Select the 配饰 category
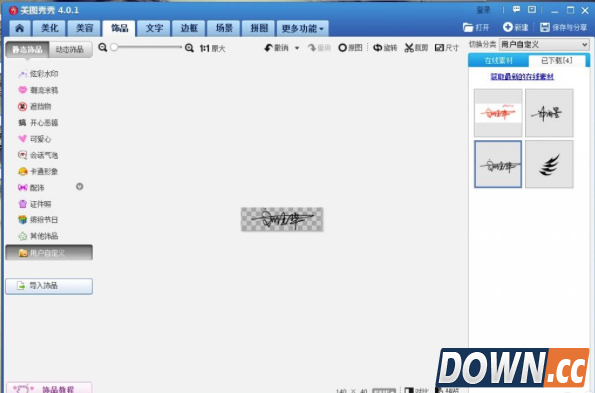This screenshot has height=393, width=595. pos(31,188)
